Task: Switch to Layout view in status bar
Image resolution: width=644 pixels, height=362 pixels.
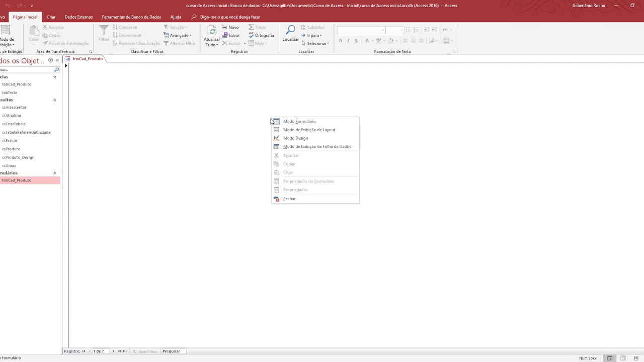Action: (x=623, y=358)
